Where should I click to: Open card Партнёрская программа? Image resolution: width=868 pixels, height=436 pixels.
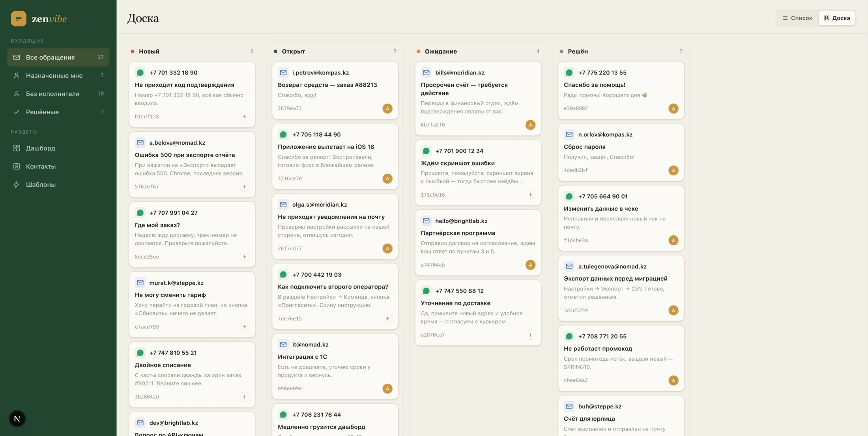tap(478, 243)
